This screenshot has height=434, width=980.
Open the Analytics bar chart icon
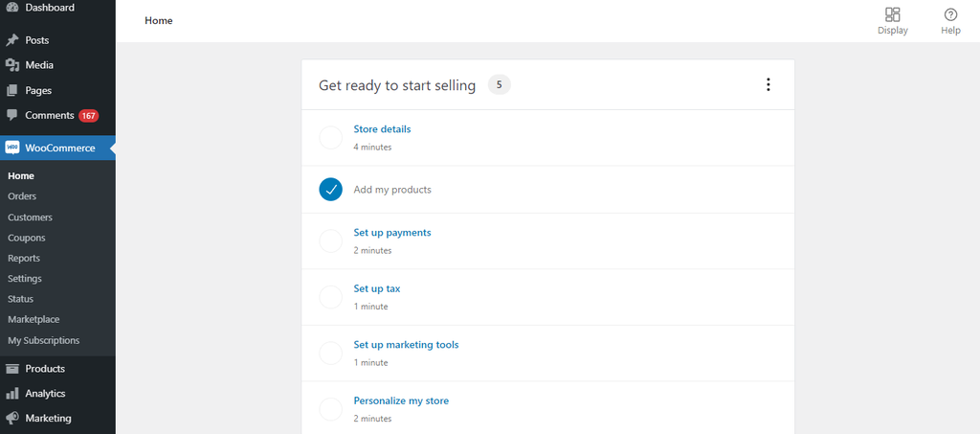(11, 394)
